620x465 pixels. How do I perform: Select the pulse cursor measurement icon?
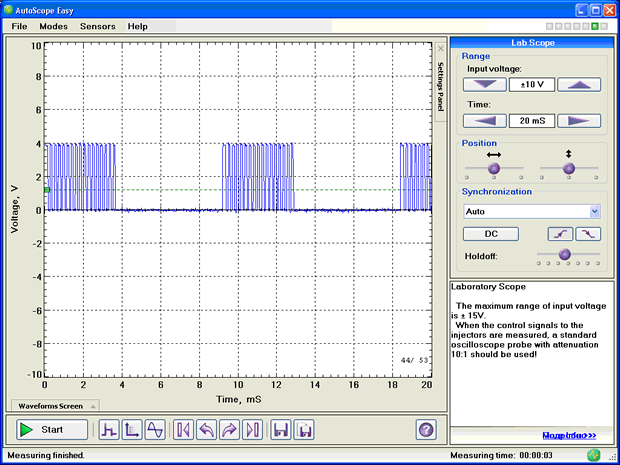tap(109, 429)
